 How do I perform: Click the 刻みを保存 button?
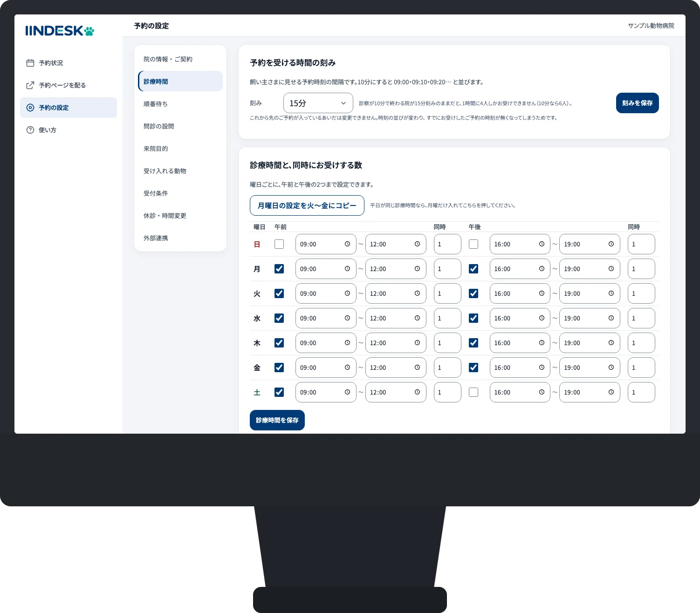pyautogui.click(x=637, y=103)
